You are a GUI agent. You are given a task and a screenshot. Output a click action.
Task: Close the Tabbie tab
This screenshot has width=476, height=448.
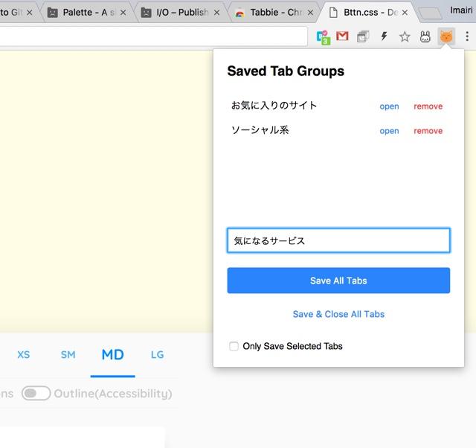310,13
